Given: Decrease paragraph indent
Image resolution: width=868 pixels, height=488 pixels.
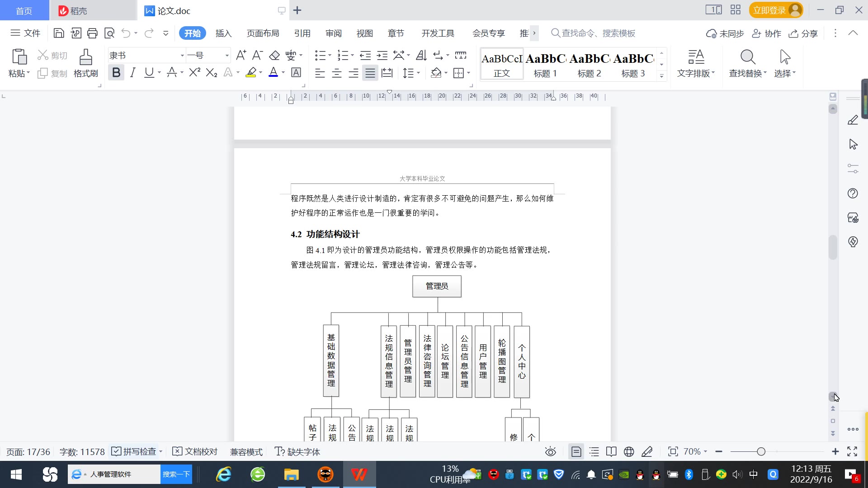Looking at the screenshot, I should 365,55.
